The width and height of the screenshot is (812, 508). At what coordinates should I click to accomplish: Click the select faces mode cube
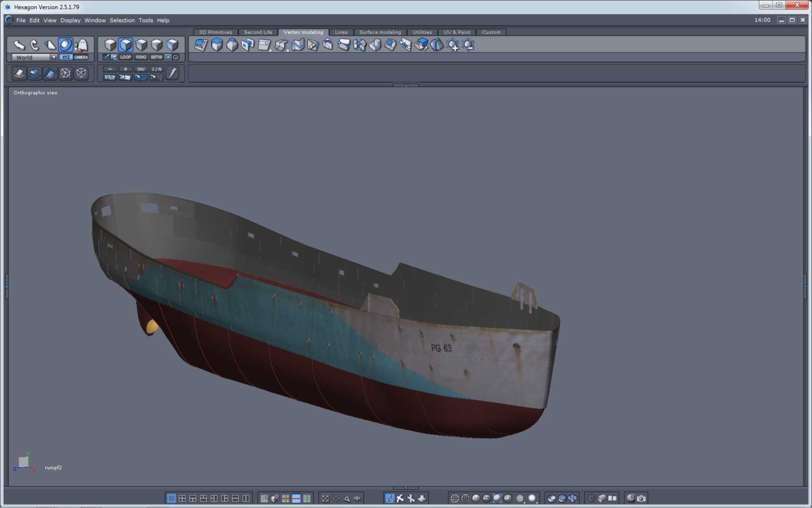point(126,45)
